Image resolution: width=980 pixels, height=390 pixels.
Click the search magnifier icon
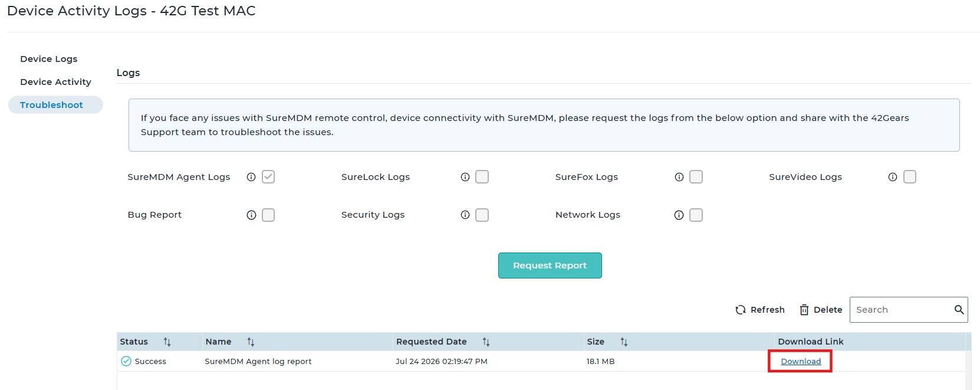point(959,310)
